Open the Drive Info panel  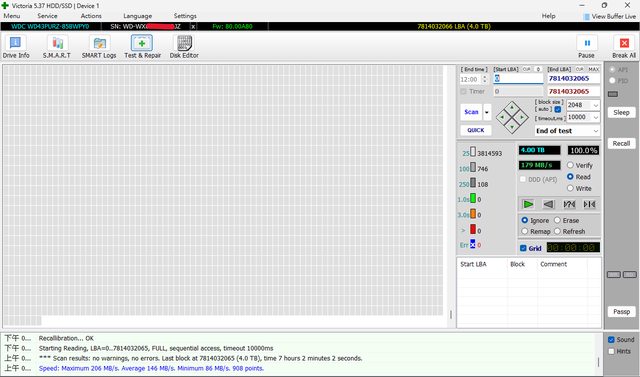point(16,47)
